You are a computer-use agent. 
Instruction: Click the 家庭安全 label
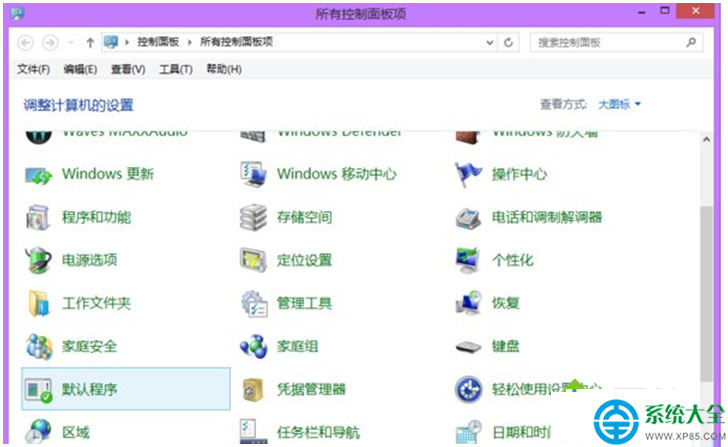pos(90,346)
